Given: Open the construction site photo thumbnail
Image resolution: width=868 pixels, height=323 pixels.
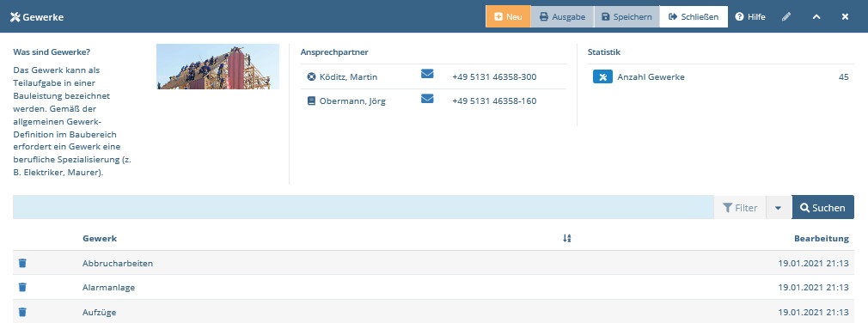Looking at the screenshot, I should click(x=217, y=66).
